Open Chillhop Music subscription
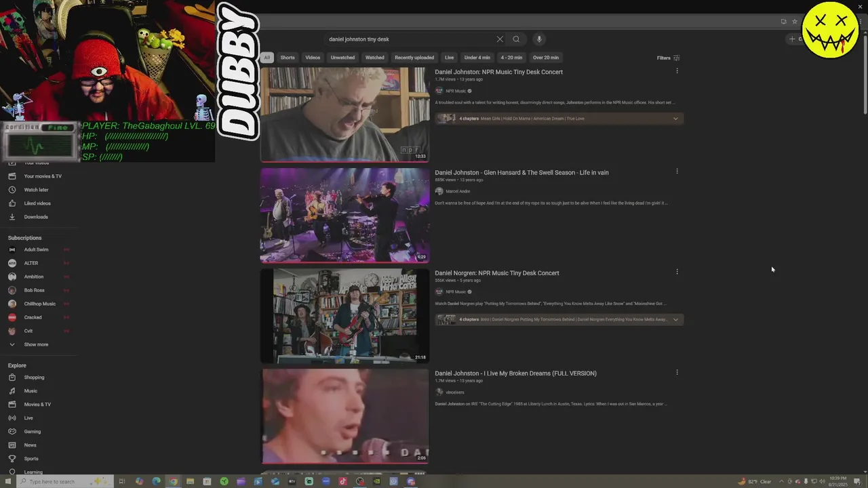Image resolution: width=868 pixels, height=488 pixels. point(39,304)
